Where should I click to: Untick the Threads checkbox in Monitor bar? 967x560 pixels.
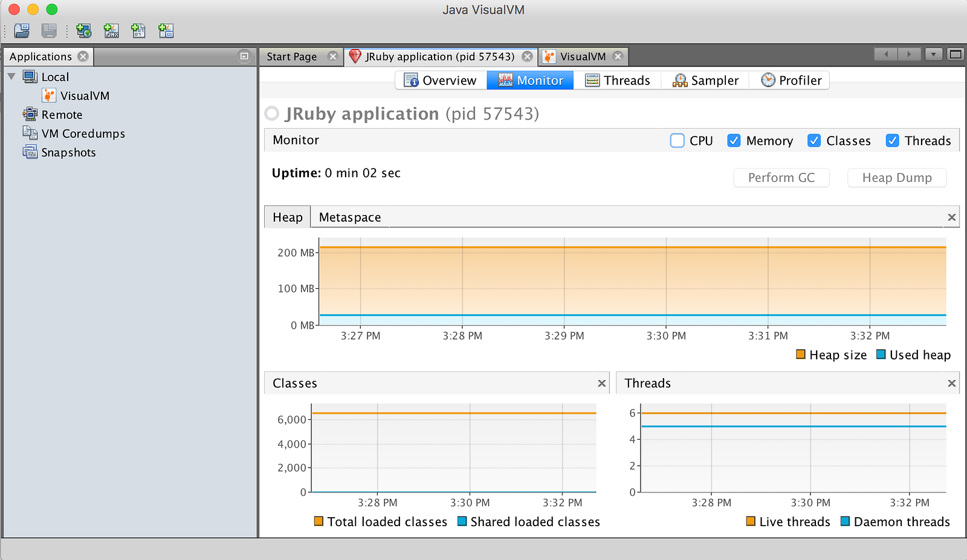(x=892, y=141)
